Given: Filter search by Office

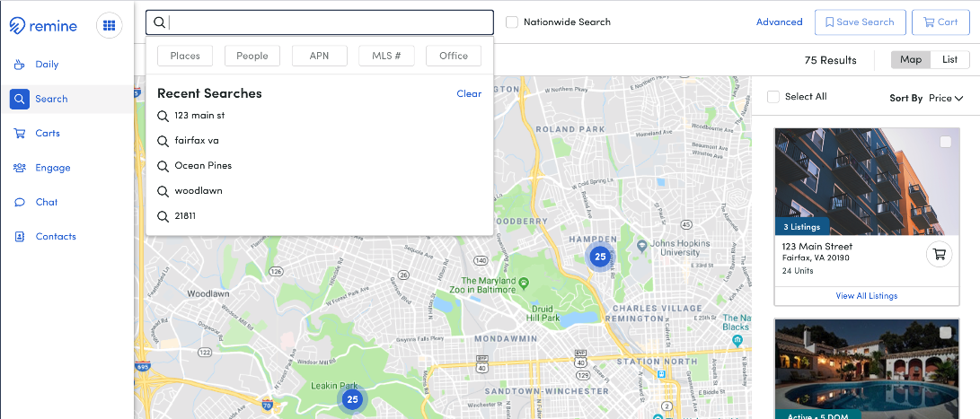Looking at the screenshot, I should pyautogui.click(x=454, y=56).
